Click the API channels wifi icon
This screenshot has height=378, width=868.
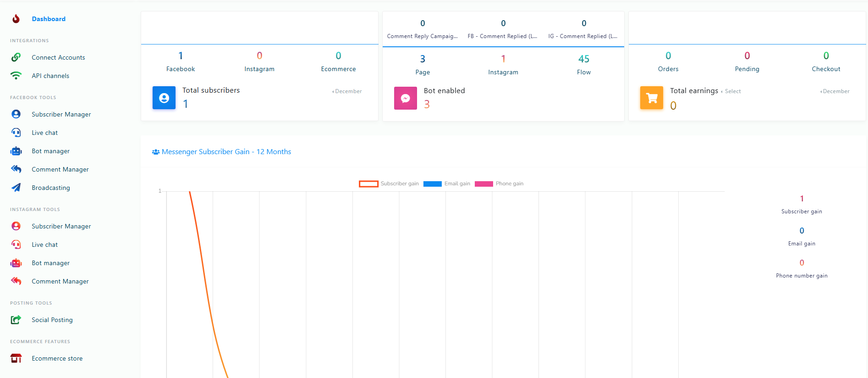pos(16,76)
